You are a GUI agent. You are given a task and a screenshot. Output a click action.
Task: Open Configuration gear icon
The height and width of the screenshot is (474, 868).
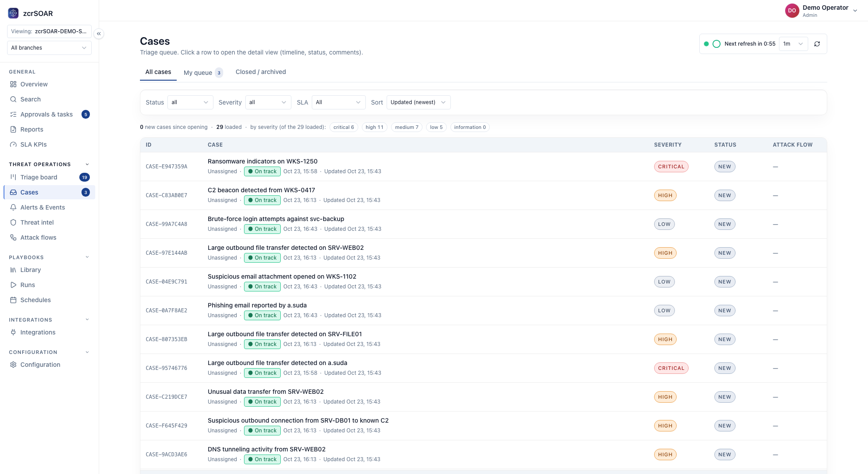coord(13,365)
